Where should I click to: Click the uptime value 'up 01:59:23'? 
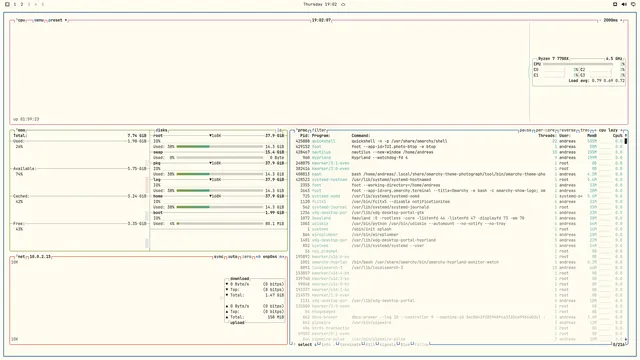click(x=26, y=119)
